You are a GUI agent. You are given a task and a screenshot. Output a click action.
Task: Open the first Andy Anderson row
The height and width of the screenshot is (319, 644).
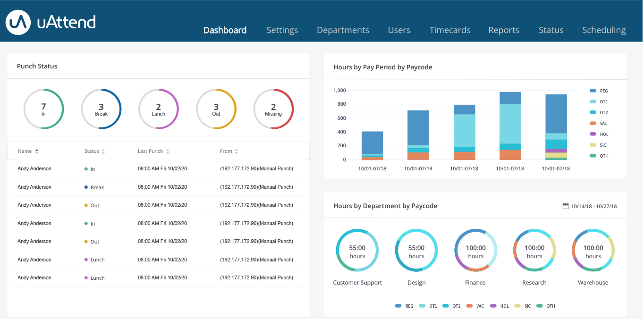point(34,169)
